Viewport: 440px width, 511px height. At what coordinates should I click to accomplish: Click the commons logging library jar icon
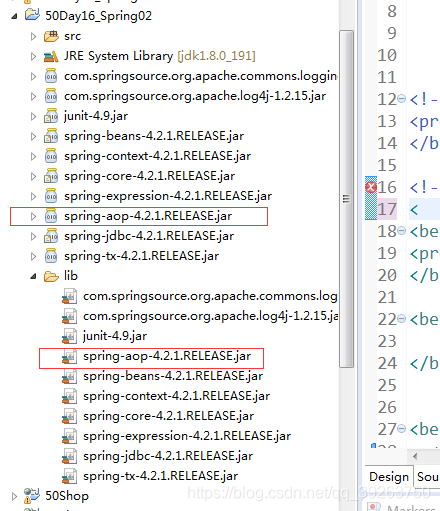[51, 76]
